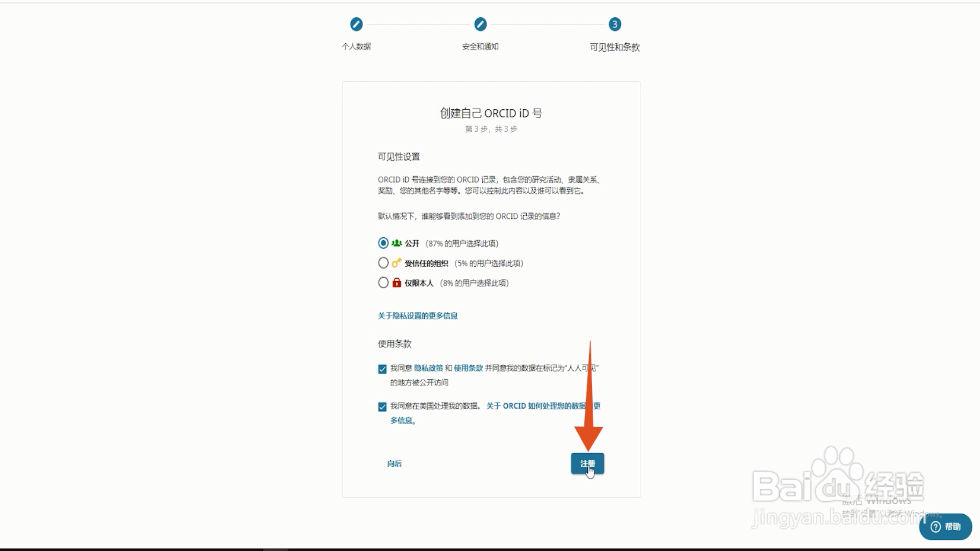The height and width of the screenshot is (551, 980).
Task: Switch to the 安全和通知 step
Action: (x=481, y=46)
